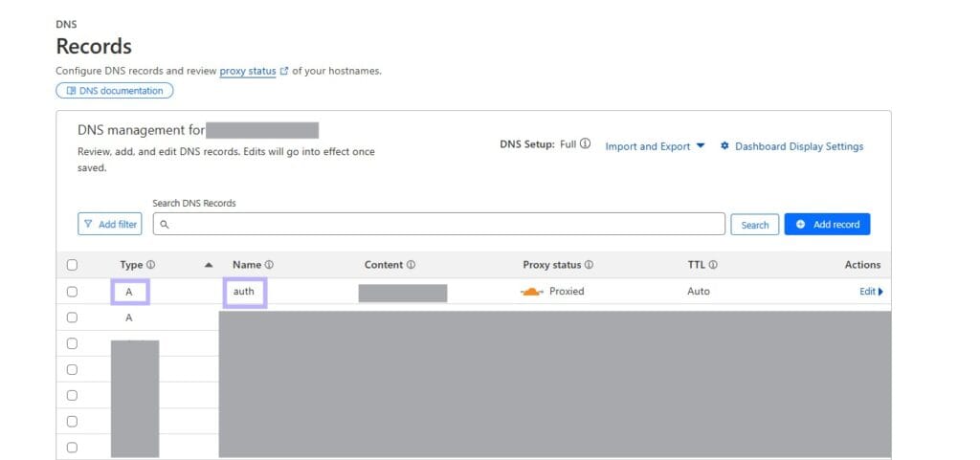980x460 pixels.
Task: Select the checkbox for the second A record
Action: coord(72,318)
